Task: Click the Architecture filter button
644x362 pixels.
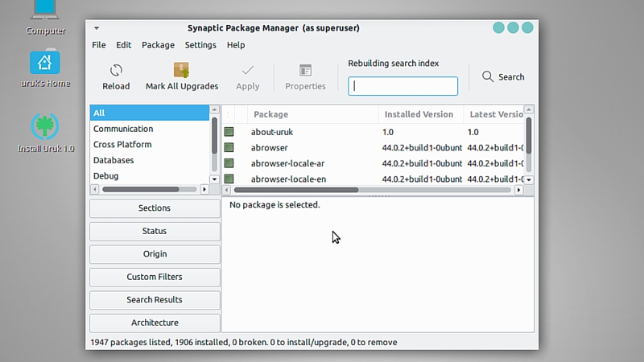Action: (x=155, y=323)
